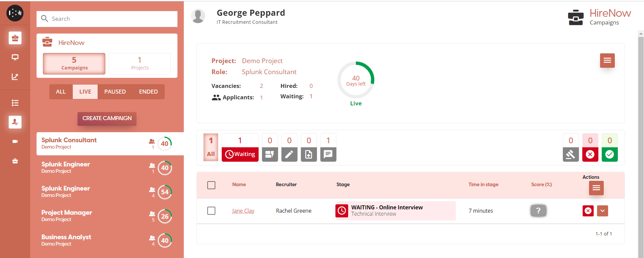
Task: Open the analytics chart sidebar icon
Action: (x=15, y=77)
